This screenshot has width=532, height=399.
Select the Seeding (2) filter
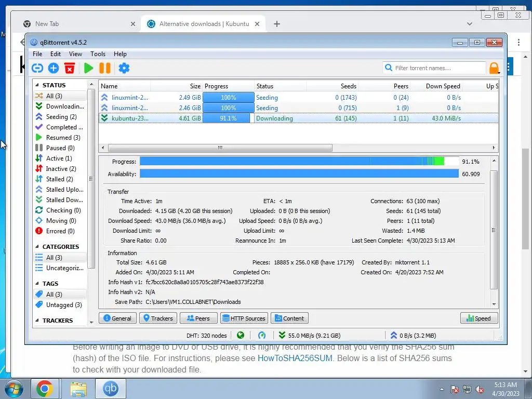point(60,117)
